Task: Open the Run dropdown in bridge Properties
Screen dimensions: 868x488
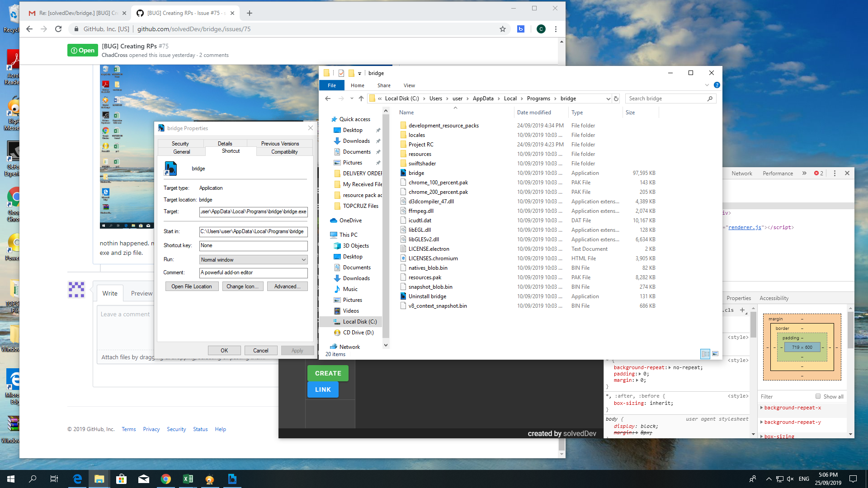Action: (303, 259)
